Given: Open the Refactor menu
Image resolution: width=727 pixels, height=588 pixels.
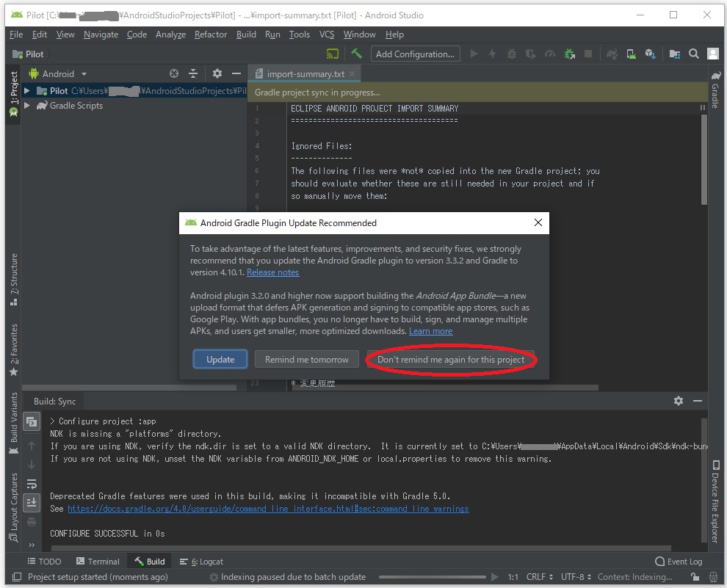Looking at the screenshot, I should pos(211,35).
